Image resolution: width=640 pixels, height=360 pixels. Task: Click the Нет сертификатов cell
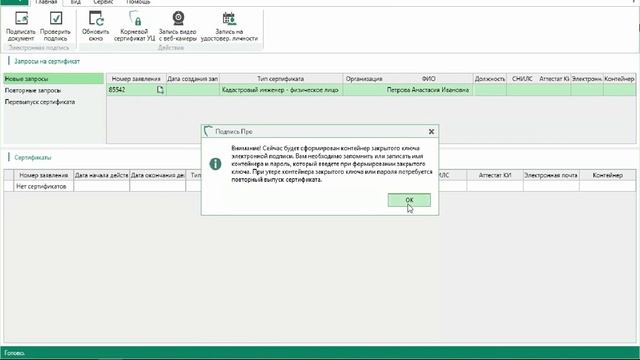click(44, 186)
